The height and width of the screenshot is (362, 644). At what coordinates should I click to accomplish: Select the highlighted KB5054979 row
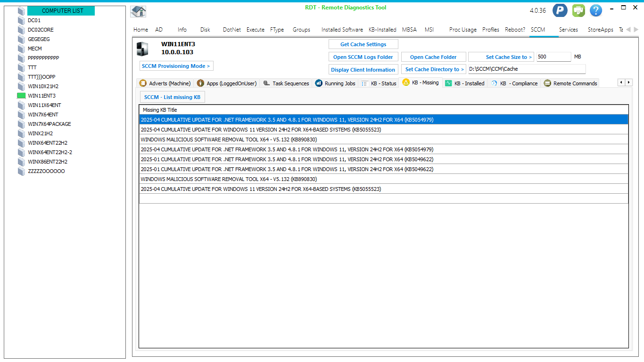[383, 120]
